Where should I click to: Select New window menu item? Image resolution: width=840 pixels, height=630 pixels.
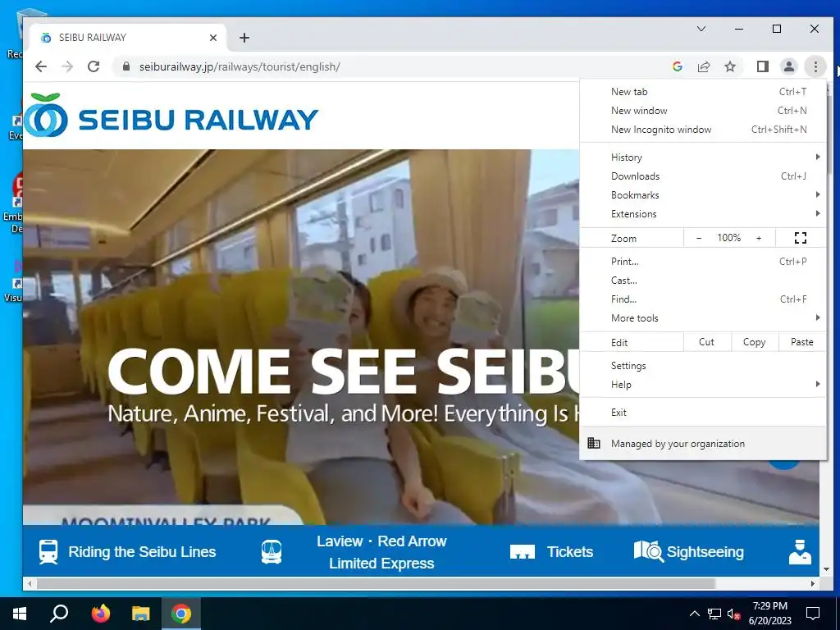703,111
